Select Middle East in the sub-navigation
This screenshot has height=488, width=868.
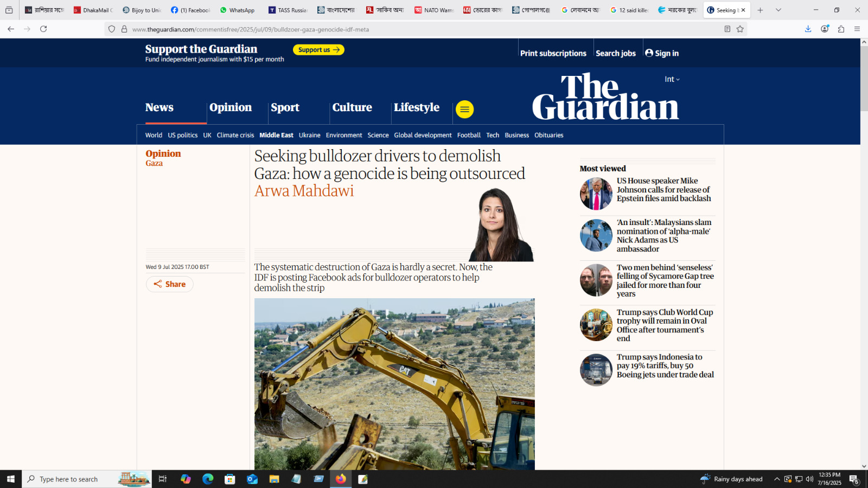pos(276,135)
